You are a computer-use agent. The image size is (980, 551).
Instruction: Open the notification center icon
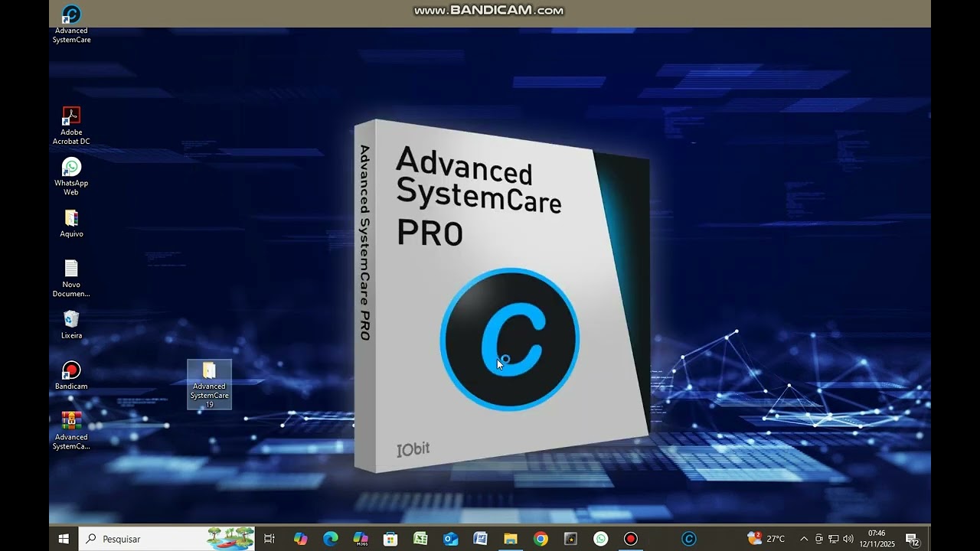pos(912,539)
